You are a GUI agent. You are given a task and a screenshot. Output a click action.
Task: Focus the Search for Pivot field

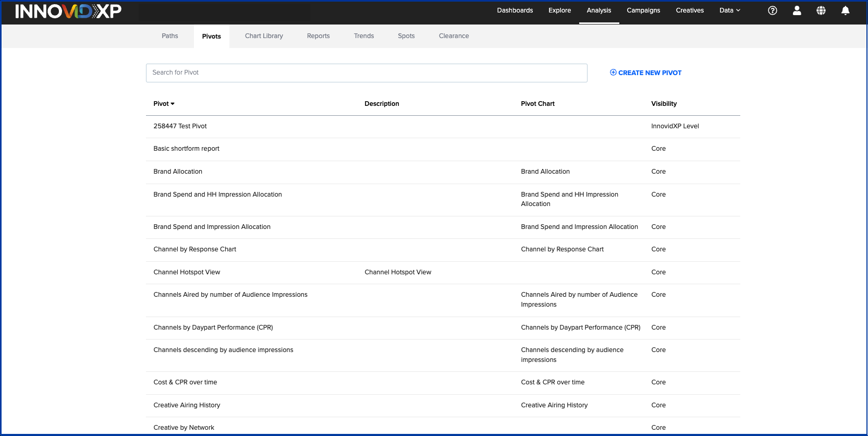(x=366, y=73)
